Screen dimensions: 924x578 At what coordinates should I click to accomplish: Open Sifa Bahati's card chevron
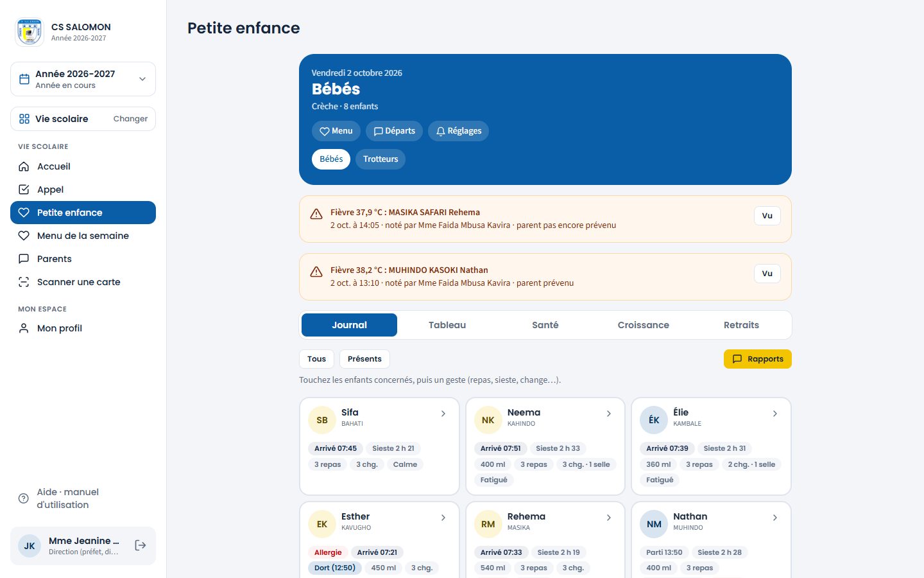[443, 414]
